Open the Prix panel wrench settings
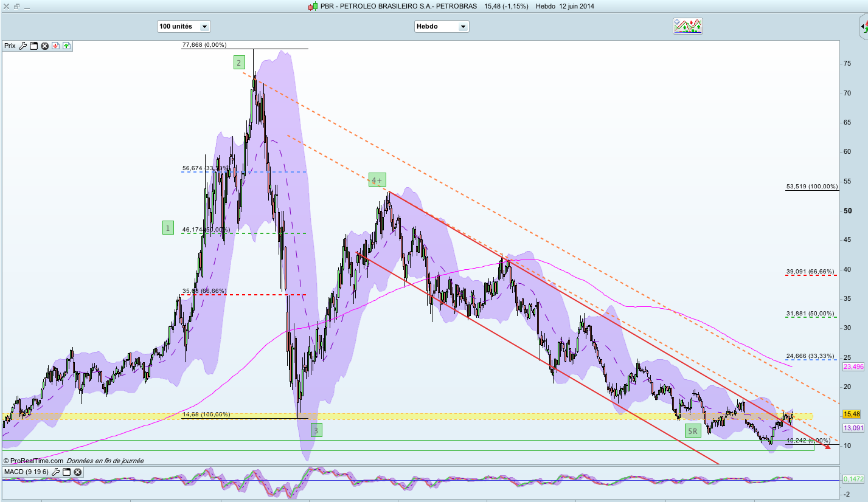 pos(23,46)
